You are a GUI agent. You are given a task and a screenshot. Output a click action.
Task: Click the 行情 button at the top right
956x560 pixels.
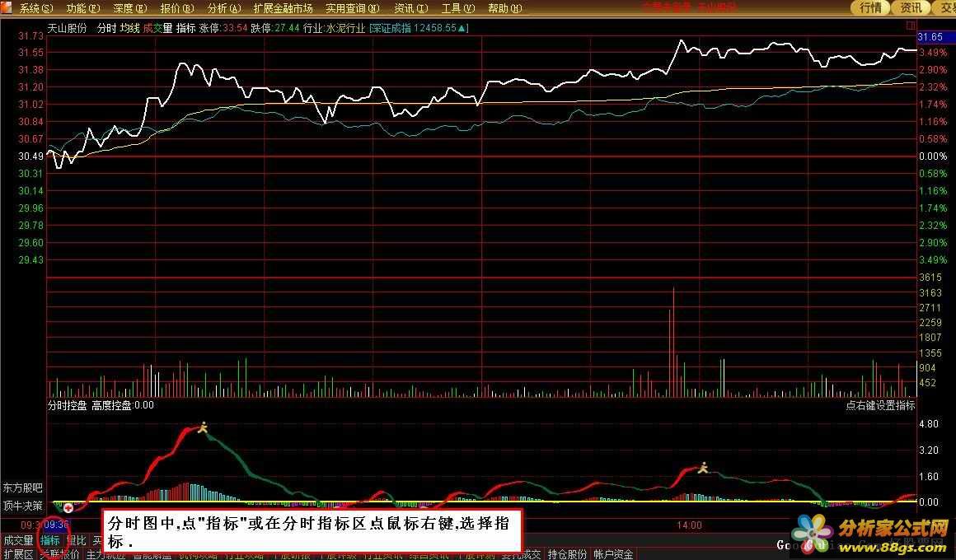click(870, 7)
